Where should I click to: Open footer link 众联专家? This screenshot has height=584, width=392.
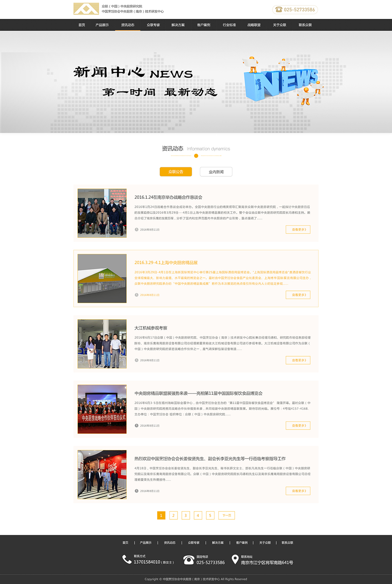pos(194,543)
